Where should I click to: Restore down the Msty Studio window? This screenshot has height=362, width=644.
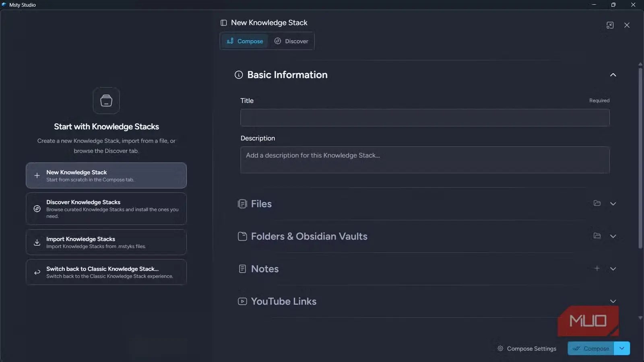[x=613, y=5]
